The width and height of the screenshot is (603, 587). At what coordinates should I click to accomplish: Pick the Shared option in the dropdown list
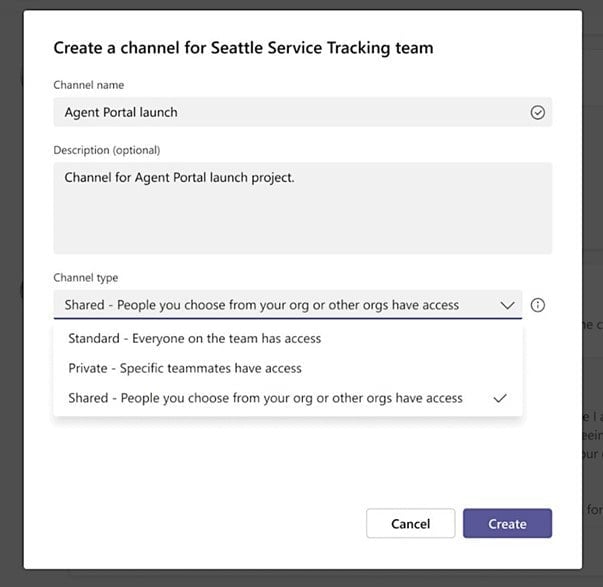coord(265,398)
